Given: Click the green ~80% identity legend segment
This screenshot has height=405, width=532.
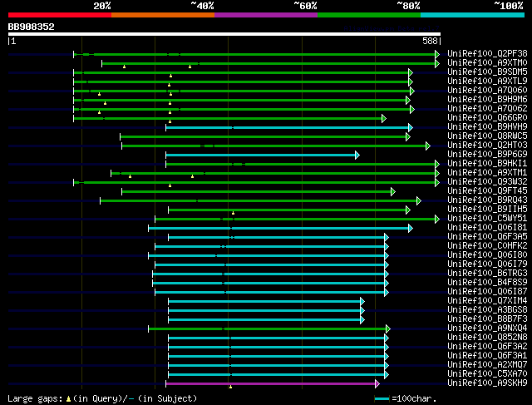Looking at the screenshot, I should (x=369, y=15).
